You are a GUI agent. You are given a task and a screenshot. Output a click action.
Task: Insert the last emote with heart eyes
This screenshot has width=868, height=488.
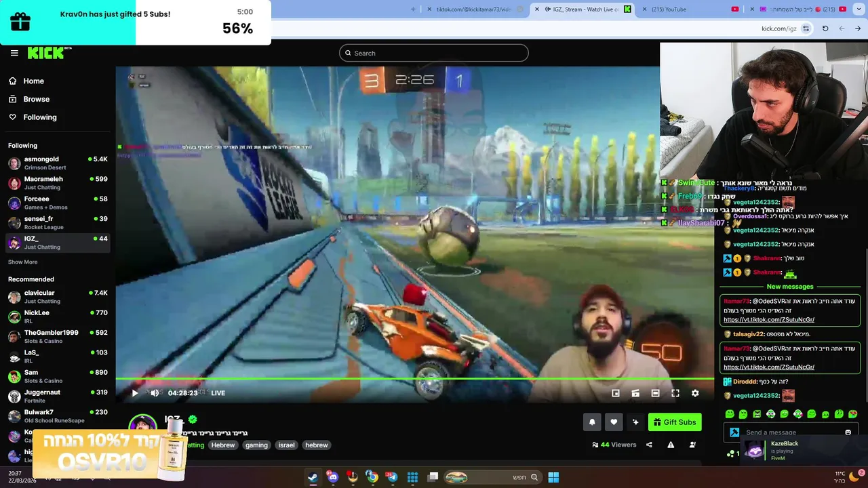[x=852, y=414]
